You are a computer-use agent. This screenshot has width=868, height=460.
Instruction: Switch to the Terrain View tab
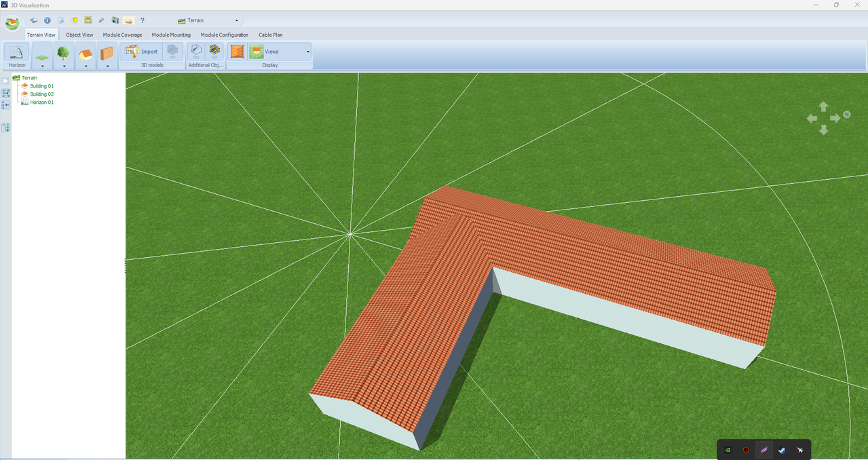pos(41,35)
